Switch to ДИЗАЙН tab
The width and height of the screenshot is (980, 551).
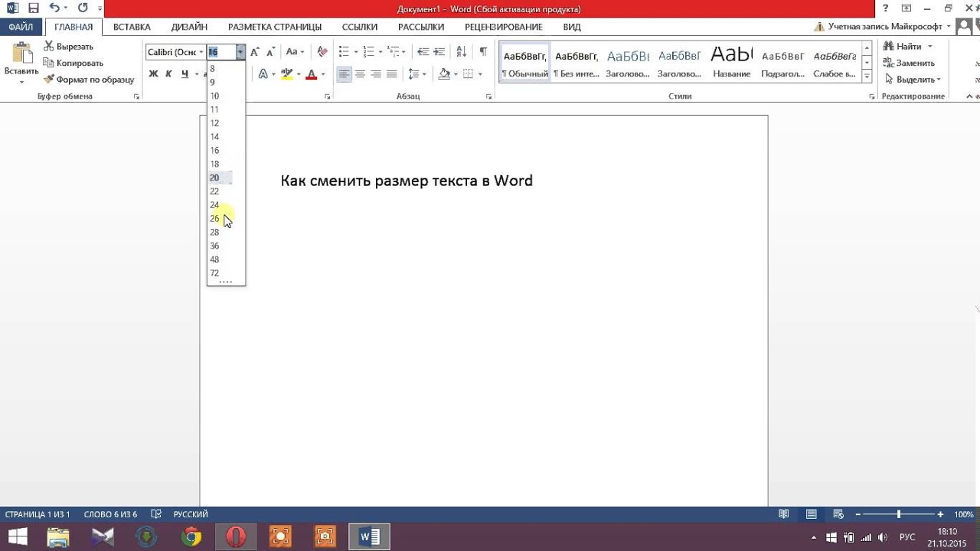[189, 27]
